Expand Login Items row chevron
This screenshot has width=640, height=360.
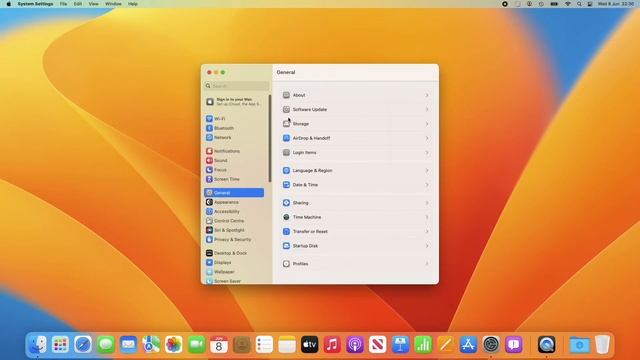coord(427,153)
